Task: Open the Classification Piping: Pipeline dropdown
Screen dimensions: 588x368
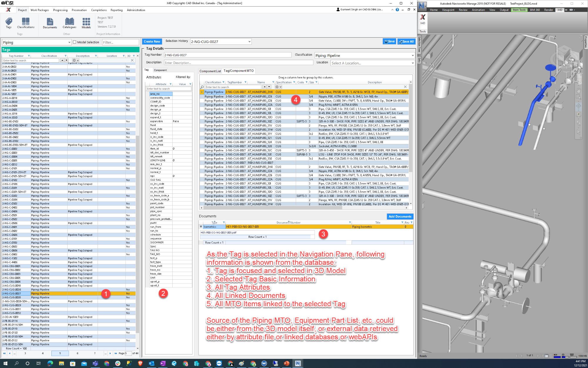Action: tap(412, 55)
